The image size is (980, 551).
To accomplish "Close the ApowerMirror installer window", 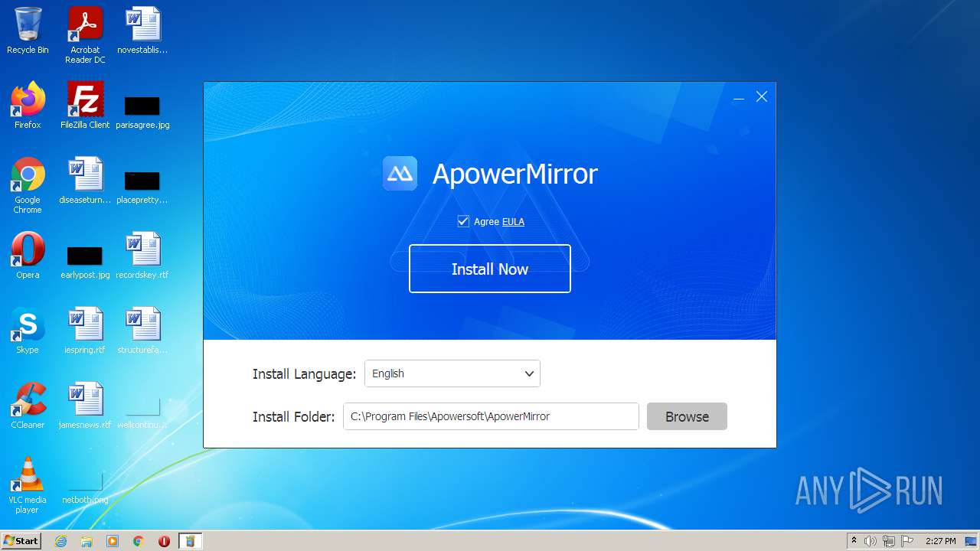I will click(x=762, y=96).
